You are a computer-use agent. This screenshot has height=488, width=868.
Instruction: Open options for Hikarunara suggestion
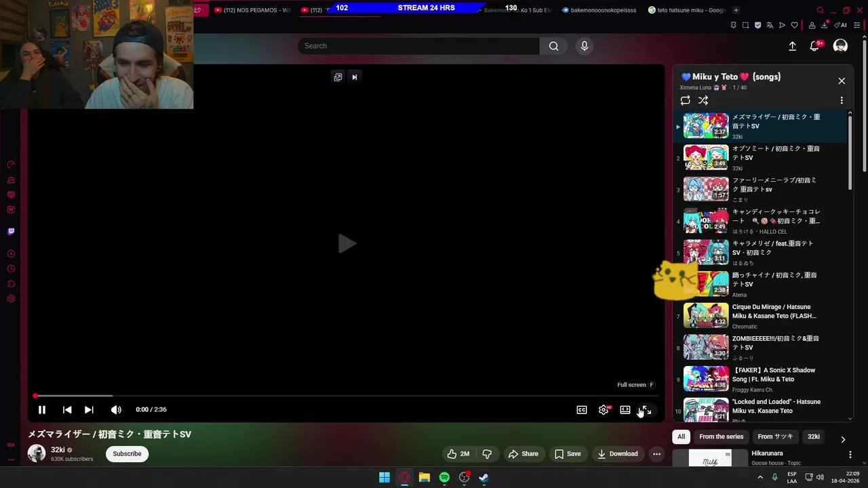pos(850,455)
